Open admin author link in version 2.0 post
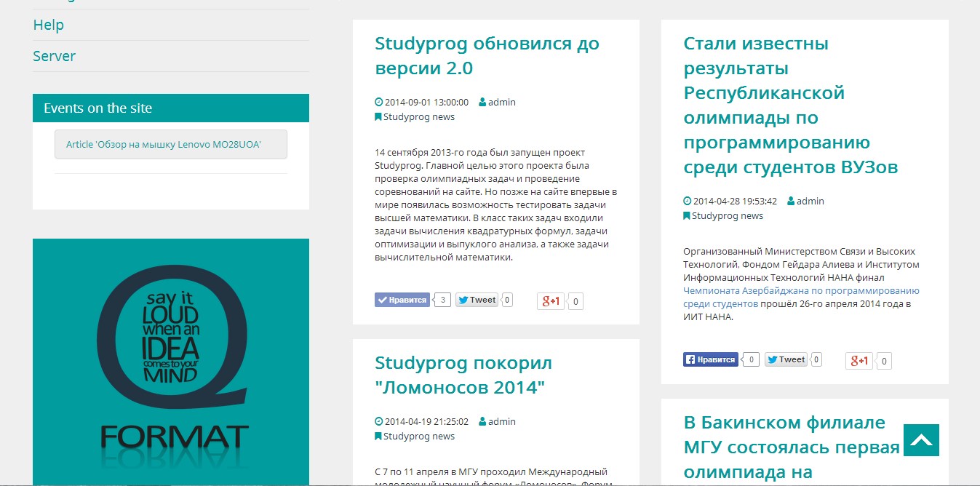Viewport: 980px width, 486px height. [x=502, y=103]
